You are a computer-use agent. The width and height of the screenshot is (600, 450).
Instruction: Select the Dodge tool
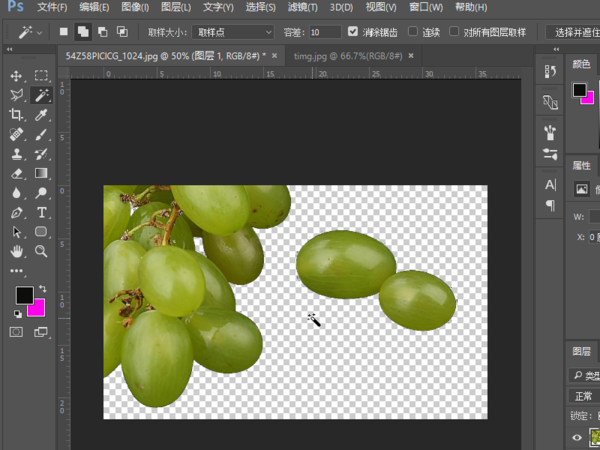pyautogui.click(x=41, y=193)
